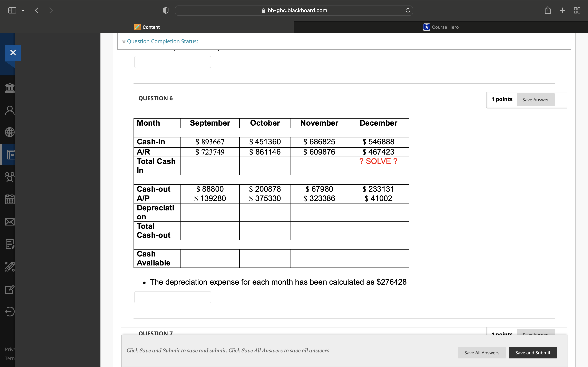Click the page share/export icon in toolbar
The height and width of the screenshot is (367, 588).
point(548,10)
